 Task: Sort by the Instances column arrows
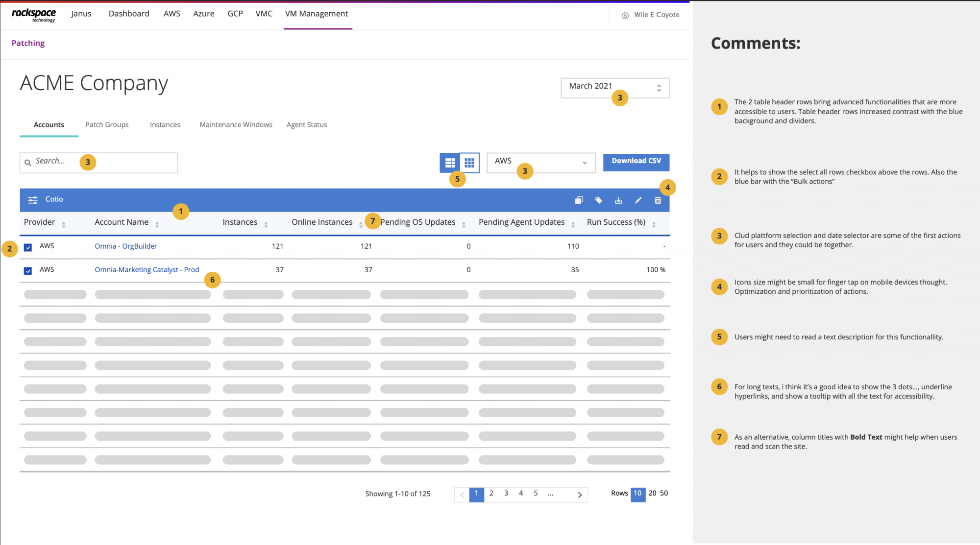tap(266, 225)
